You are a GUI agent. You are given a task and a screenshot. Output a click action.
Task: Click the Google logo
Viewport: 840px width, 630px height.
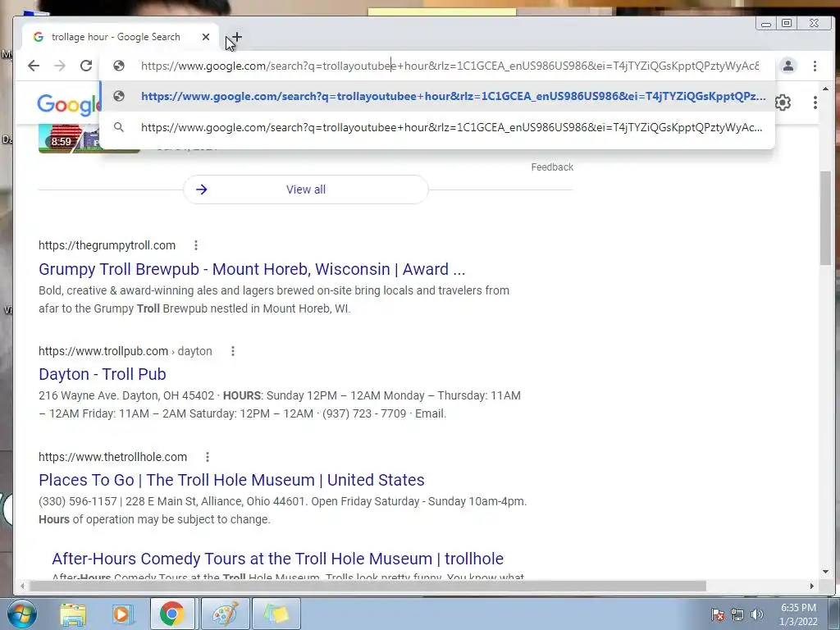(69, 104)
